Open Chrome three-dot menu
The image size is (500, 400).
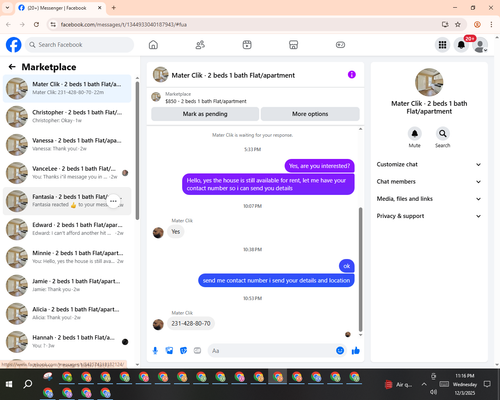(x=491, y=24)
